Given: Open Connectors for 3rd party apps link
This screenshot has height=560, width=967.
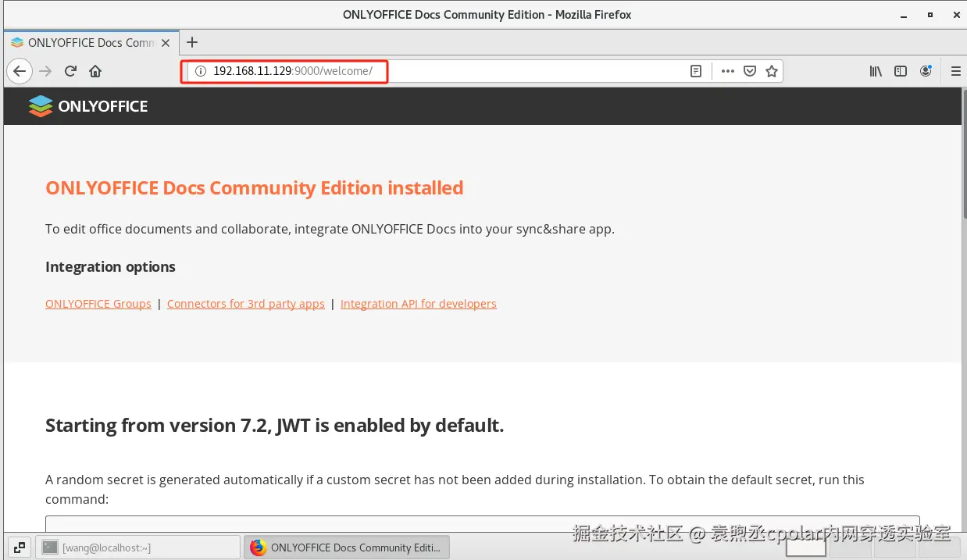Looking at the screenshot, I should [x=246, y=304].
